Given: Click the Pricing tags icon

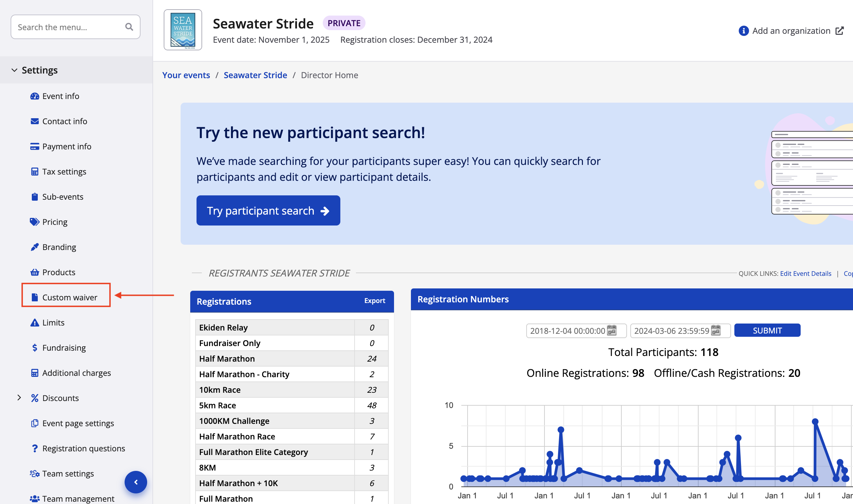Looking at the screenshot, I should click(x=35, y=222).
